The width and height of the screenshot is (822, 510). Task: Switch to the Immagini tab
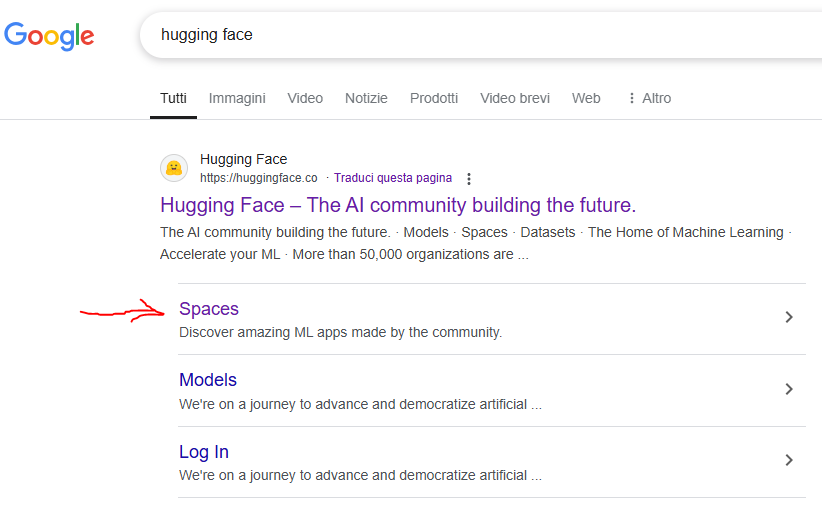237,98
